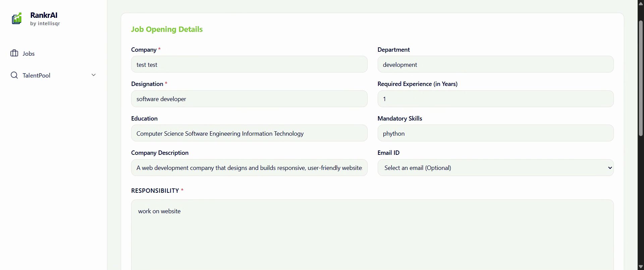Click the Education input field
The height and width of the screenshot is (270, 644).
tap(249, 133)
